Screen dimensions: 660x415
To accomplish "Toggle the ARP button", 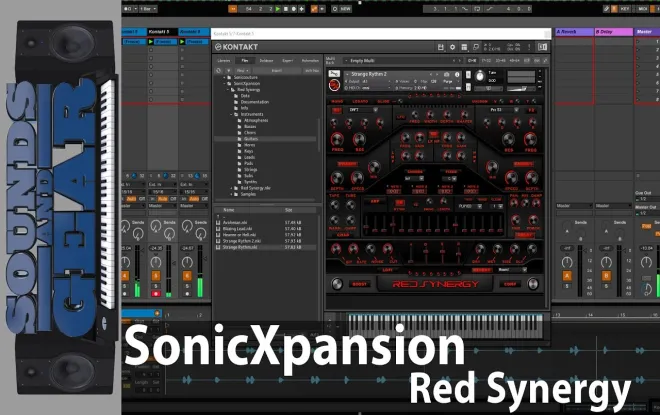I will (375, 202).
